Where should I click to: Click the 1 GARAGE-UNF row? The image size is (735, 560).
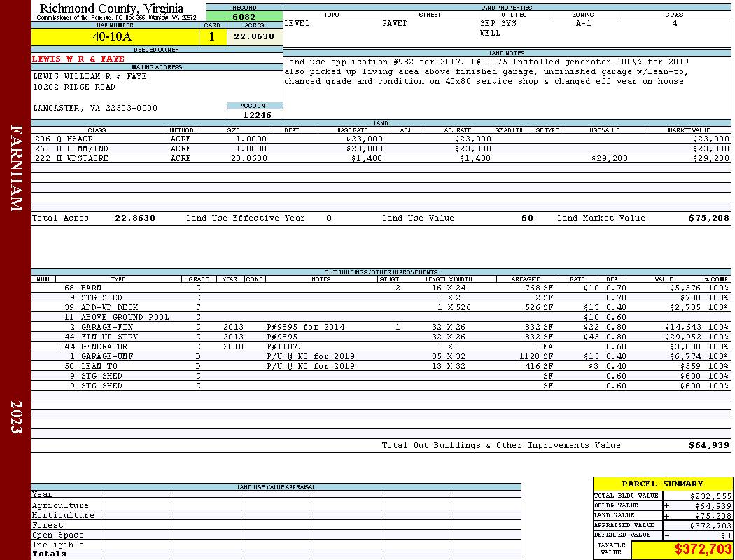tap(381, 356)
